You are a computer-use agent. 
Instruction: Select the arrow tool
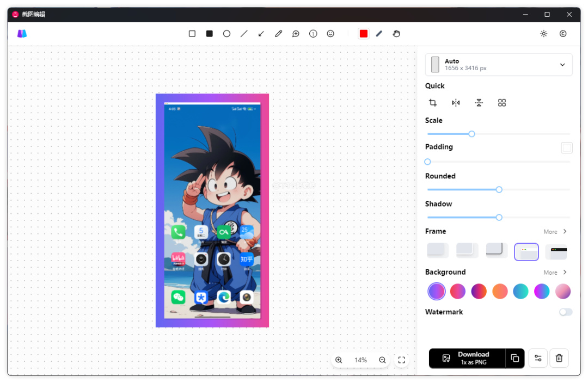pos(261,34)
